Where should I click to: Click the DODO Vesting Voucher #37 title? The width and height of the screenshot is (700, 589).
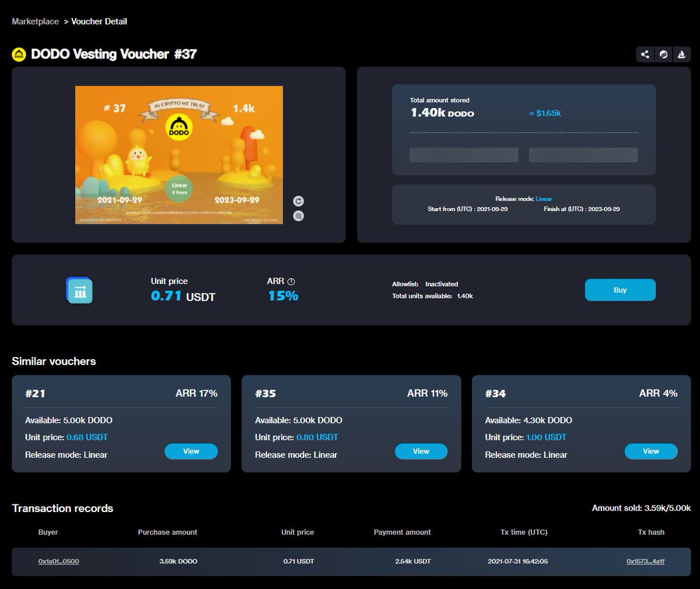pyautogui.click(x=114, y=54)
